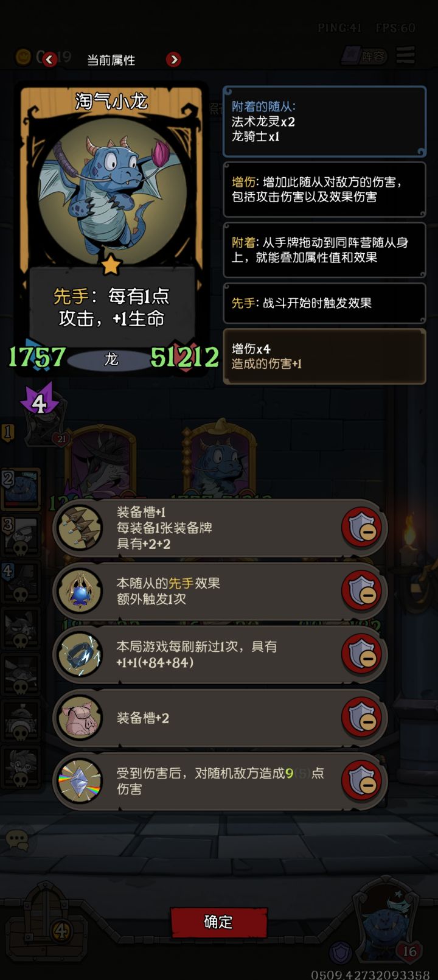The image size is (438, 980).
Task: Open the hamburger menu icon
Action: pos(406,55)
